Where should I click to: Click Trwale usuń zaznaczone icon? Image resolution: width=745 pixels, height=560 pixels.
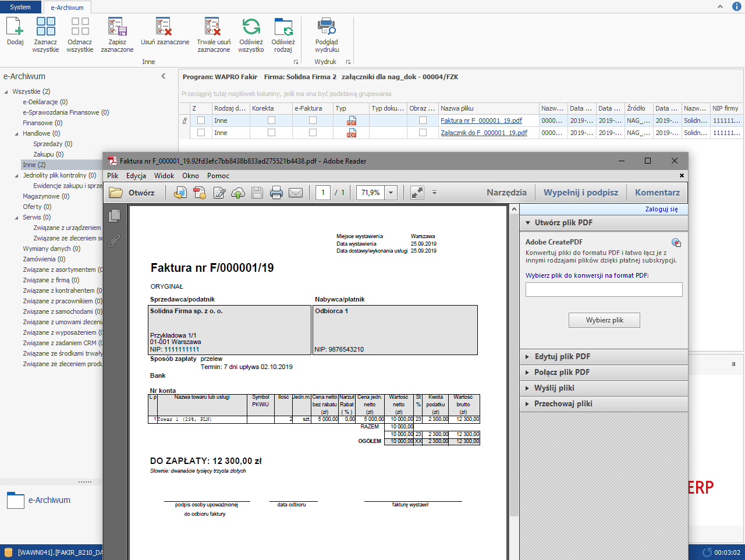coord(214,27)
